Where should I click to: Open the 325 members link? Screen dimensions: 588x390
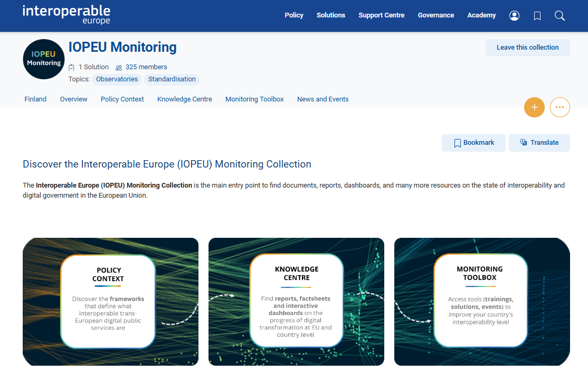pos(146,67)
